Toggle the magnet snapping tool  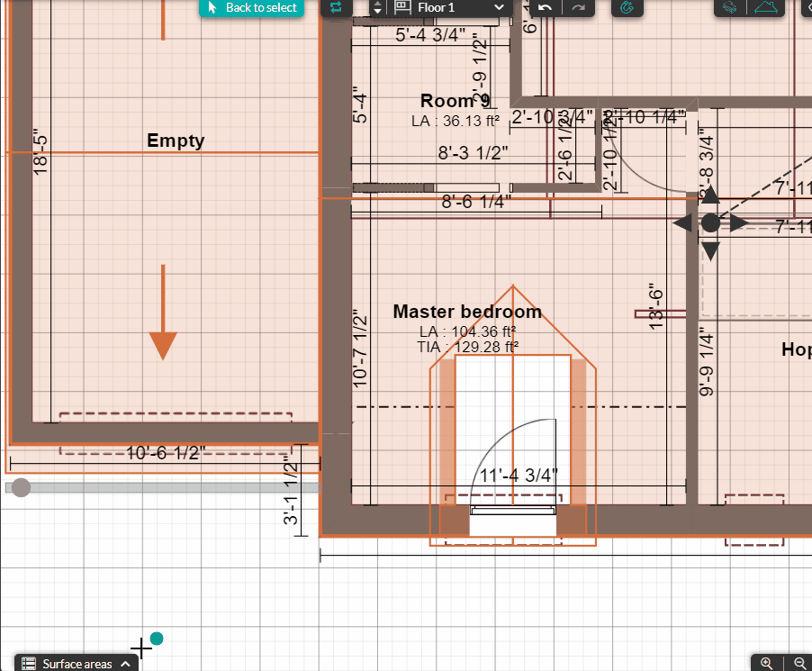[627, 8]
